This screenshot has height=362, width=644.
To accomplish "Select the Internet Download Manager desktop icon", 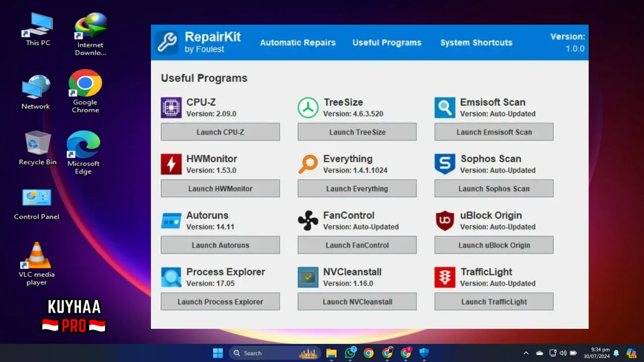I will tap(91, 34).
